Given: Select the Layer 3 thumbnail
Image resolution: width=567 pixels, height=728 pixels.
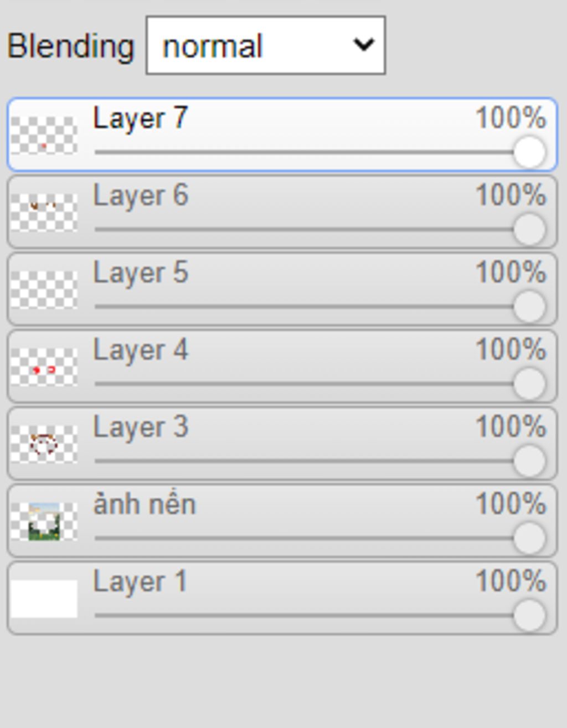Looking at the screenshot, I should [44, 444].
